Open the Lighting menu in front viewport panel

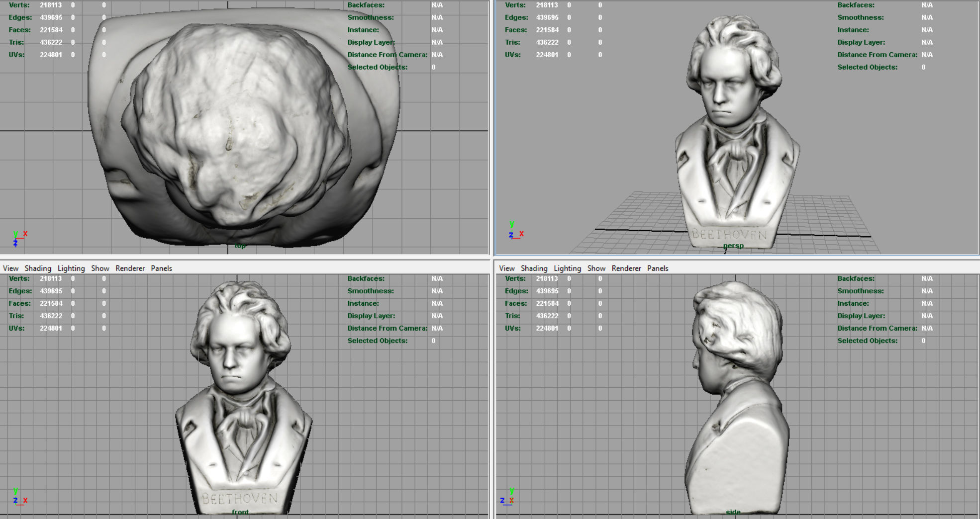[71, 268]
